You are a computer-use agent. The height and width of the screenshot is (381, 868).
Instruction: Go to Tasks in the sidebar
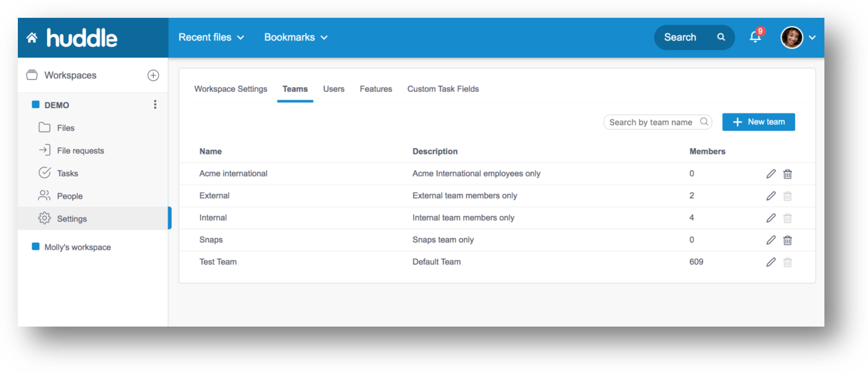(67, 173)
